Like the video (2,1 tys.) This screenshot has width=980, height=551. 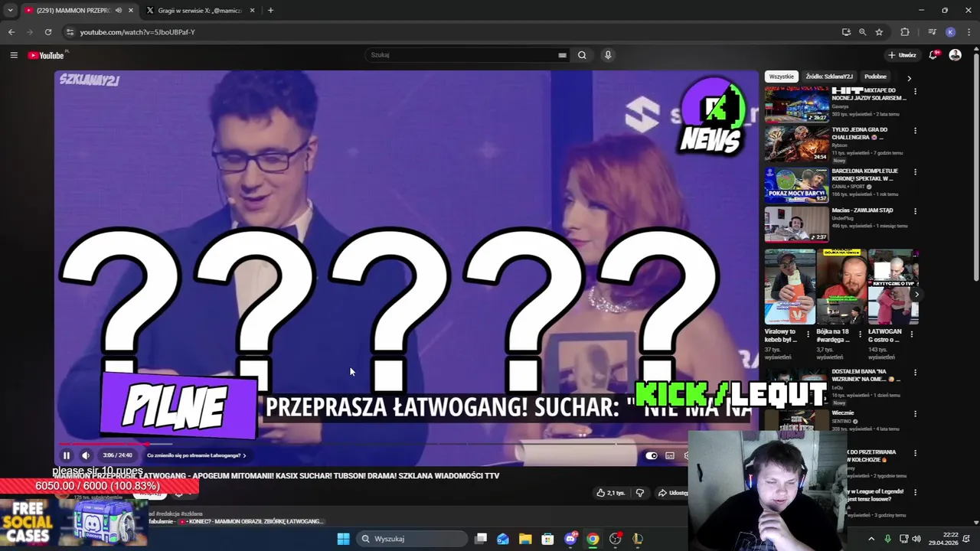[610, 493]
